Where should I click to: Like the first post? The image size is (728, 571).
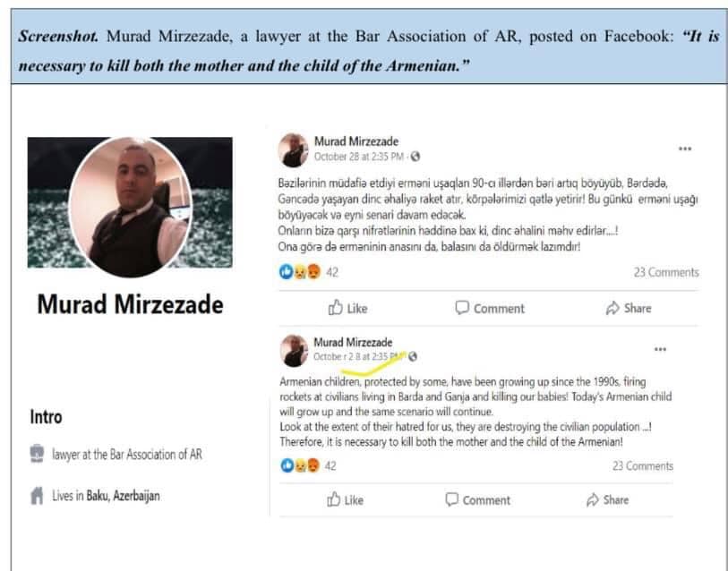[347, 308]
